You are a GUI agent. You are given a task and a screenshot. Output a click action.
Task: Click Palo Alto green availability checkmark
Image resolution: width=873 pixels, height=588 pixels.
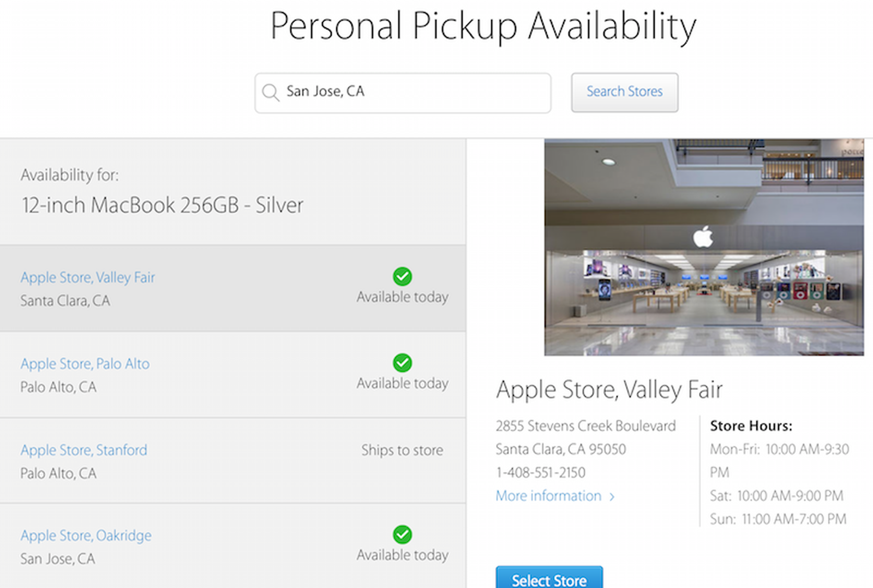[x=402, y=363]
